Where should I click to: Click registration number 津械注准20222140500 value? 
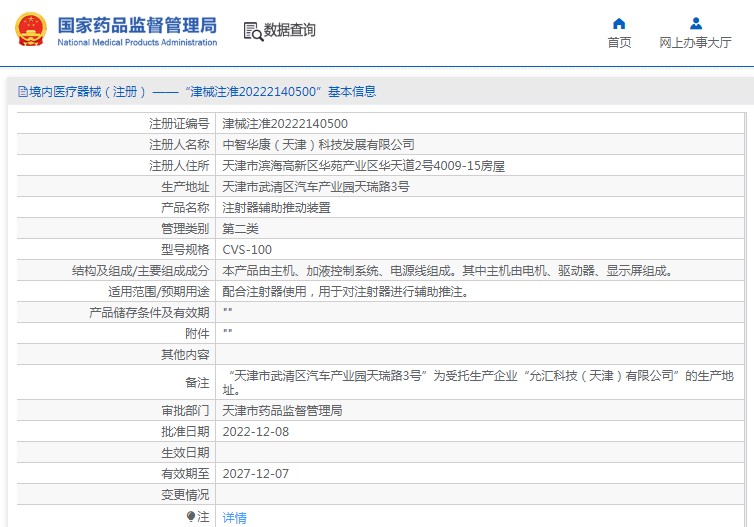[x=285, y=124]
